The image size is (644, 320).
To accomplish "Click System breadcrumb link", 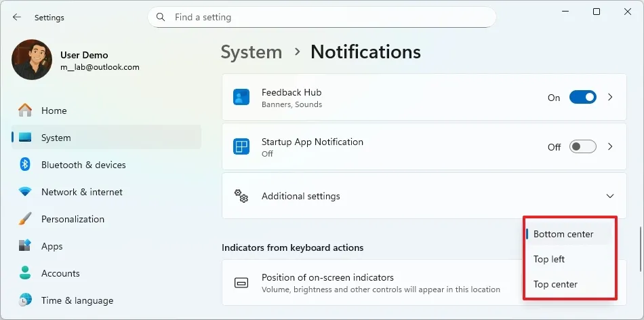I will 251,52.
